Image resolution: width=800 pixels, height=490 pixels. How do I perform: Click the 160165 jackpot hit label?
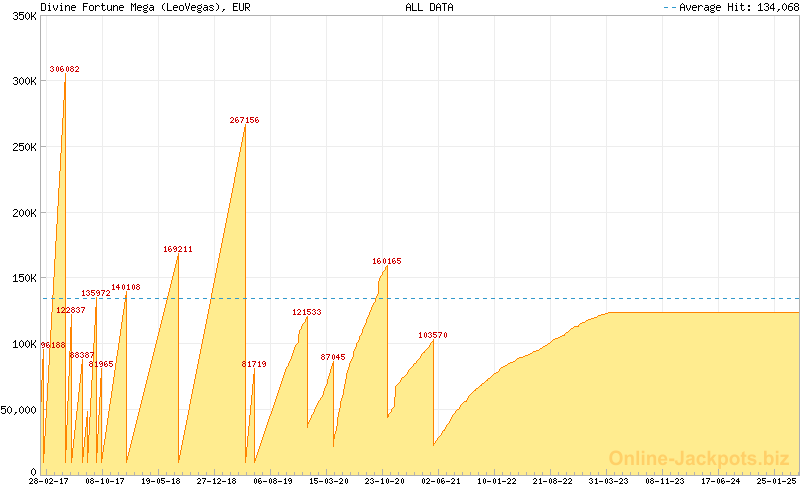[x=387, y=261]
